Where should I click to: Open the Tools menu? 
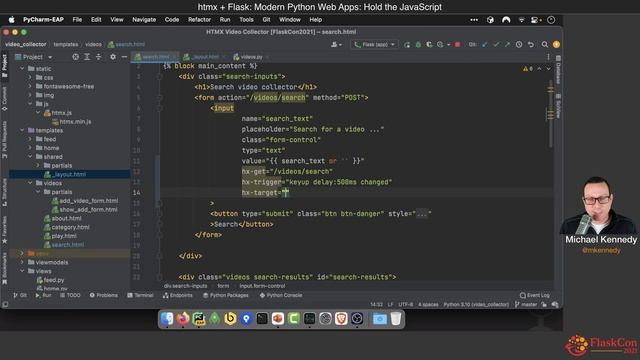pyautogui.click(x=246, y=20)
